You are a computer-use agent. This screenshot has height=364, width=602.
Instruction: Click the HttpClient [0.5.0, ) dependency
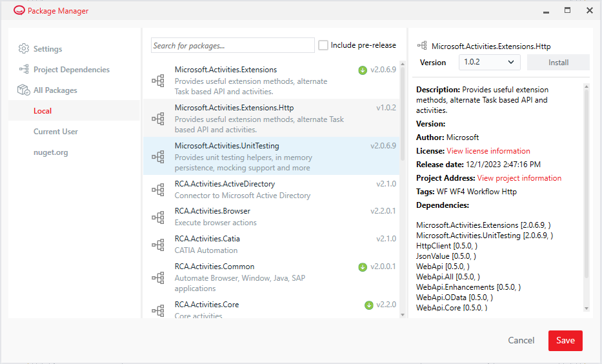447,246
